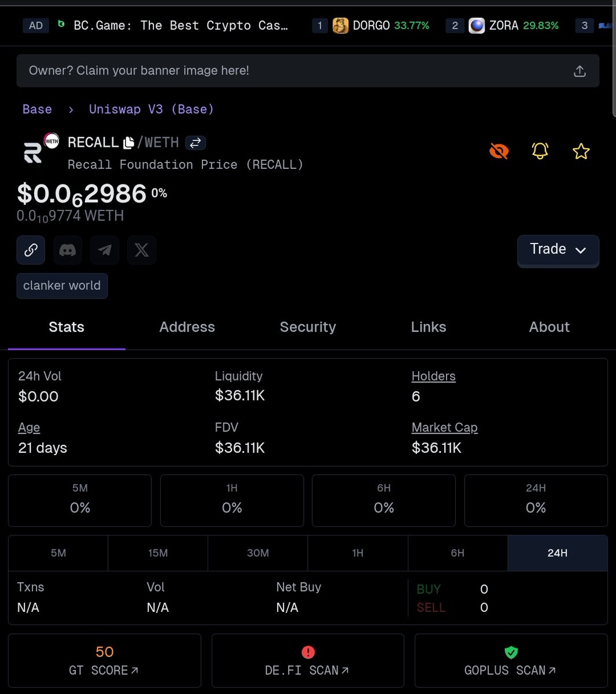Select the 1H transactions timeframe tab
The width and height of the screenshot is (616, 694).
pos(358,553)
